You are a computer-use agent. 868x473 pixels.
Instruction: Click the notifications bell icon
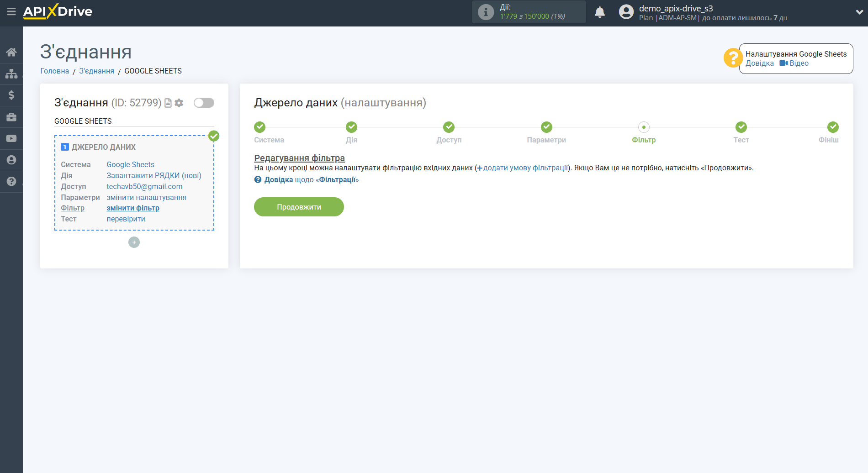click(x=599, y=12)
